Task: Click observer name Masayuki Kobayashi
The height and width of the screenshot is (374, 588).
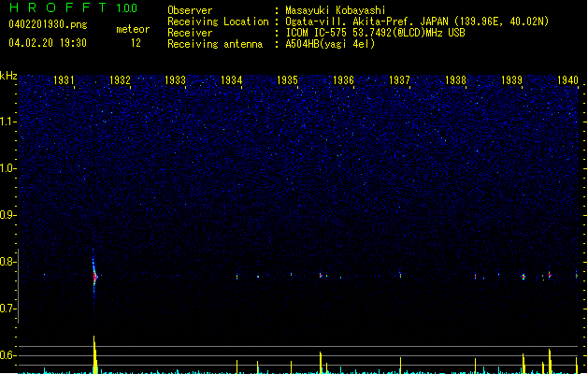Action: click(x=336, y=10)
